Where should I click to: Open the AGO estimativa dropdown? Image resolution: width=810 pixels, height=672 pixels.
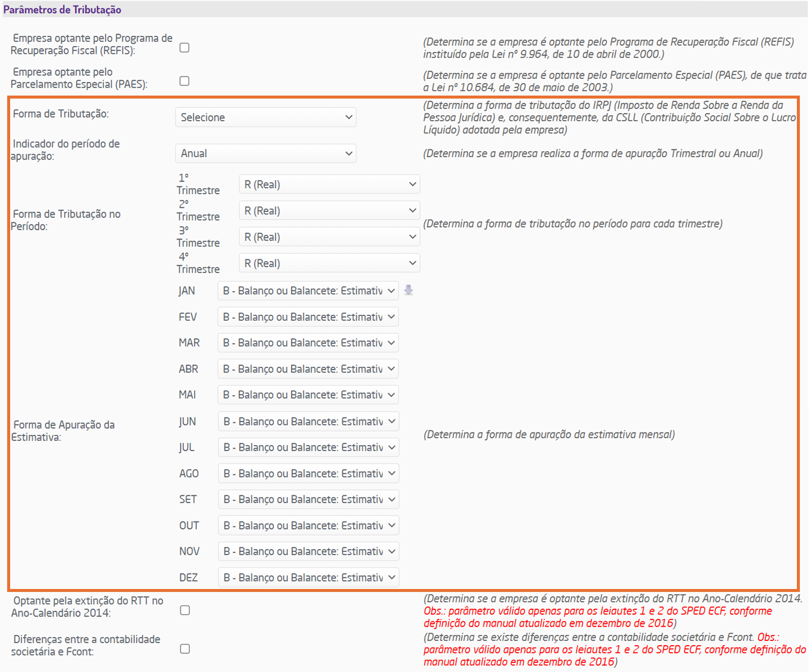tap(308, 473)
